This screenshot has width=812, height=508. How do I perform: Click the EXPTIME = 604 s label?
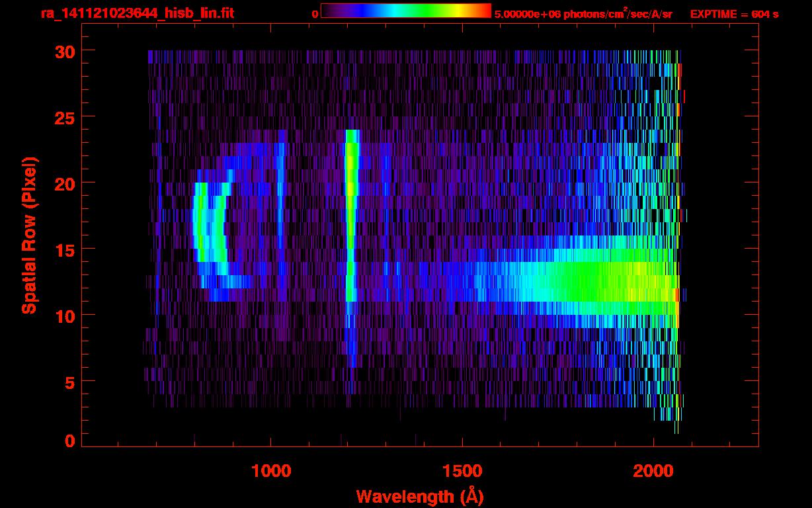click(734, 14)
